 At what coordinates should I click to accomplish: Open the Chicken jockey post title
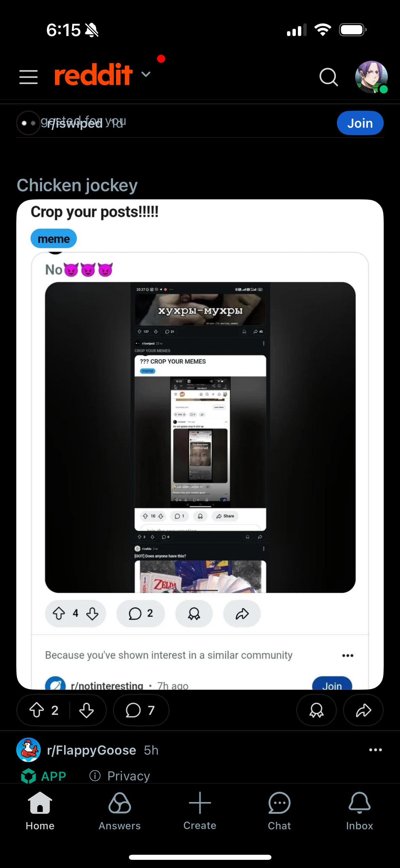click(x=77, y=185)
